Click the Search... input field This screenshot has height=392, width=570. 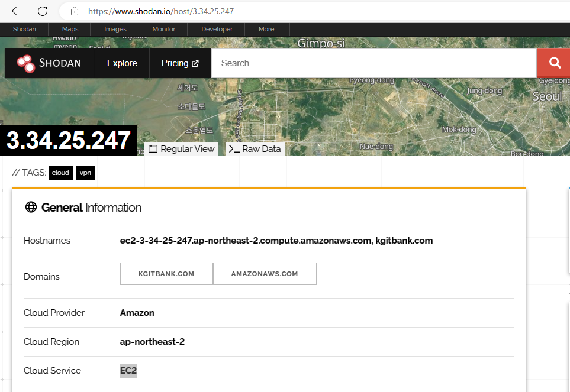(x=373, y=63)
